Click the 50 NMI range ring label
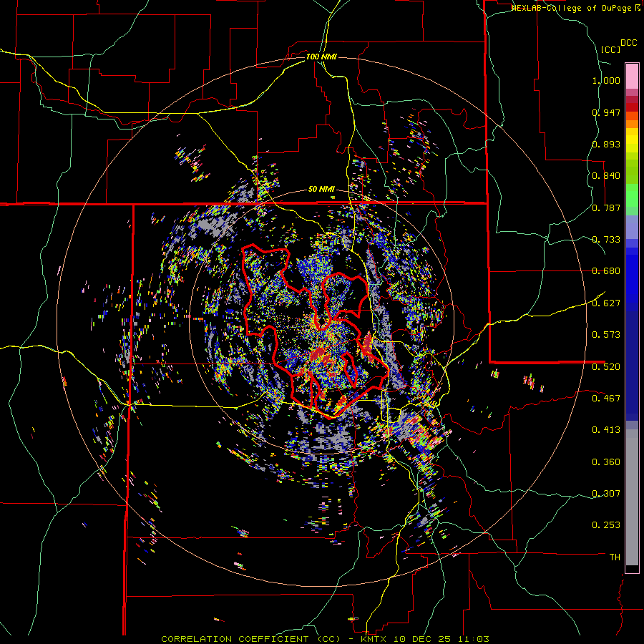The width and height of the screenshot is (644, 644). tap(321, 190)
